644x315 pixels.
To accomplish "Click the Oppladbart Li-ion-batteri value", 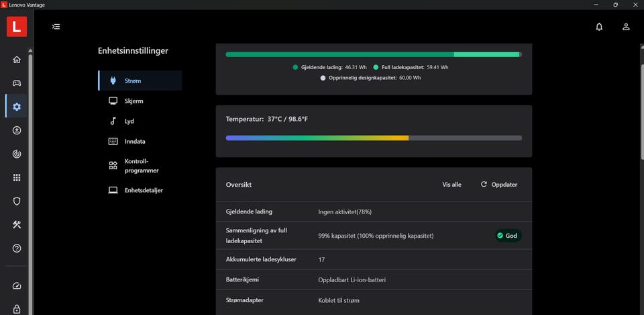I will tap(352, 280).
